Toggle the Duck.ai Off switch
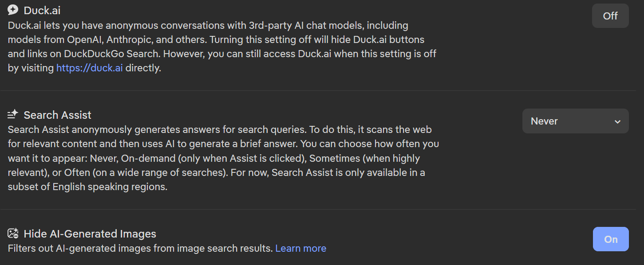Viewport: 644px width, 265px height. click(x=610, y=16)
